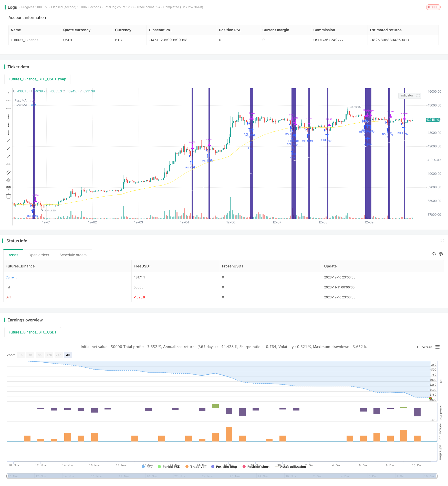Select the diagonal segment drawing tool
Image resolution: width=448 pixels, height=486 pixels.
[8, 156]
